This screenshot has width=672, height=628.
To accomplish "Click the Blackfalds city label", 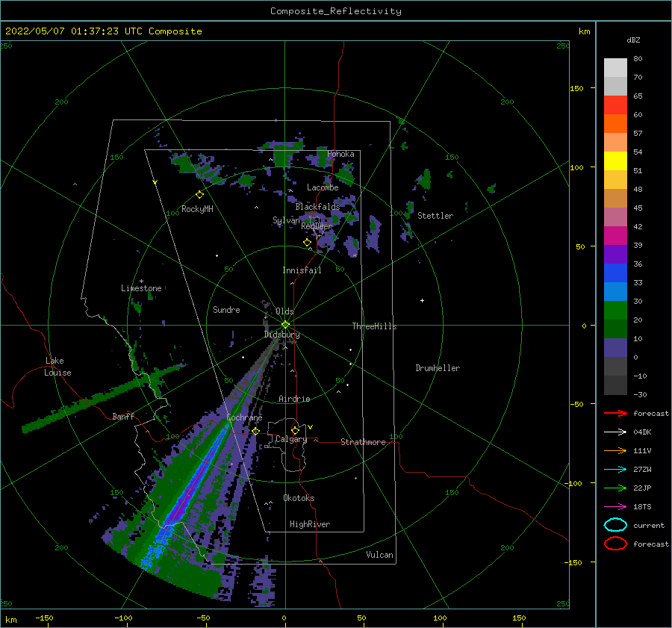I will point(317,207).
